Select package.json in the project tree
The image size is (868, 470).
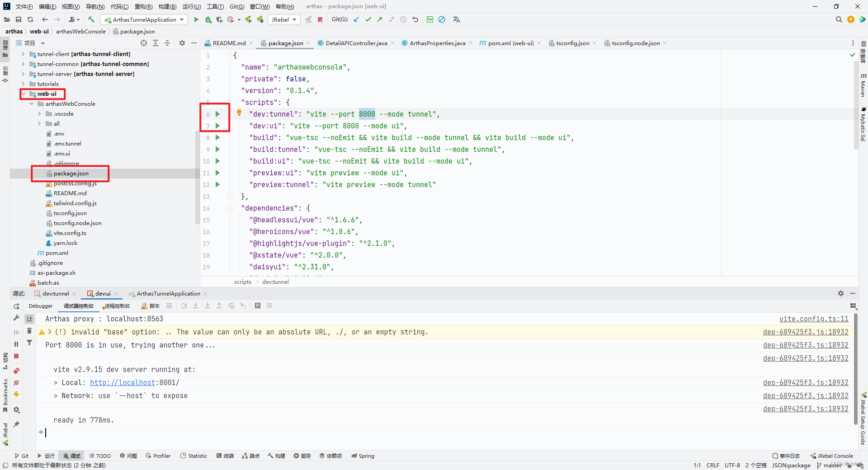[x=71, y=173]
